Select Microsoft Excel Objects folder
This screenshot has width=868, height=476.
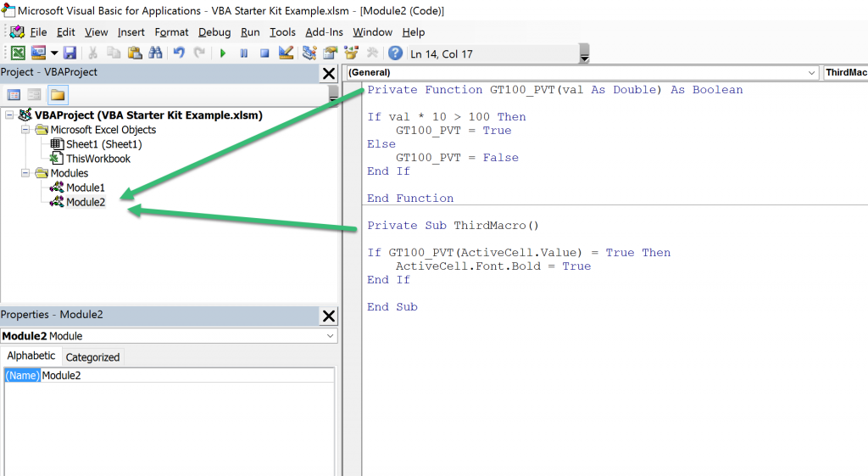coord(103,130)
